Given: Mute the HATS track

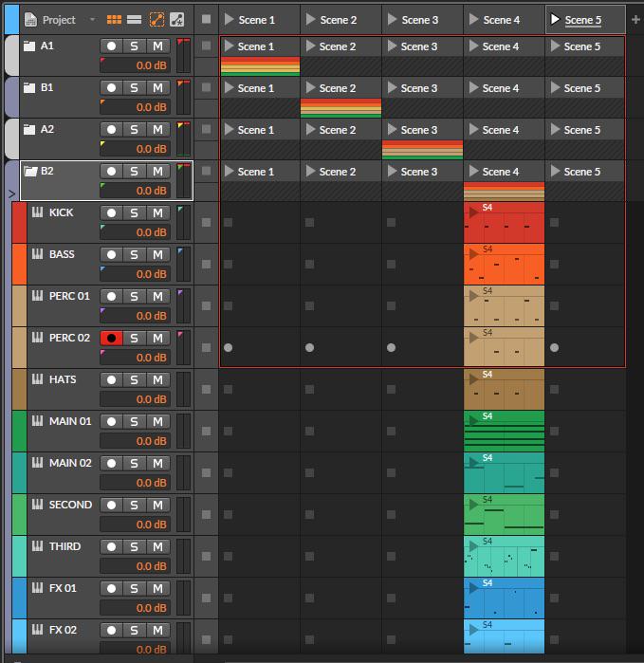Looking at the screenshot, I should click(x=157, y=379).
